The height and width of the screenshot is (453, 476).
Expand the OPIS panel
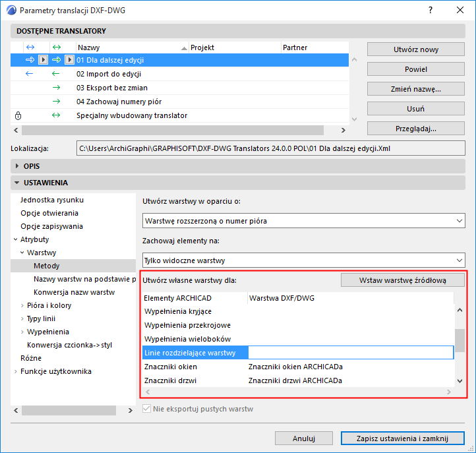click(x=17, y=166)
